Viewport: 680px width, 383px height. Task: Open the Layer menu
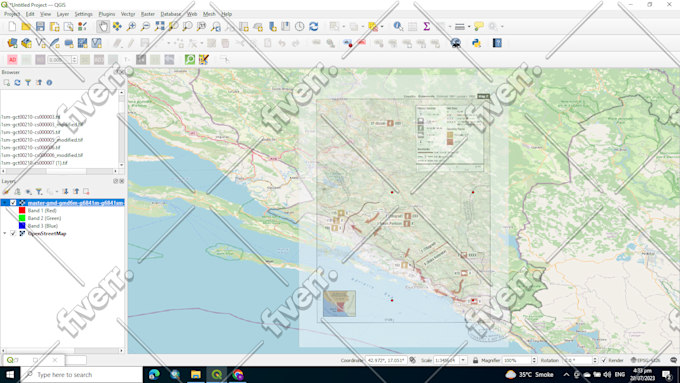(63, 14)
